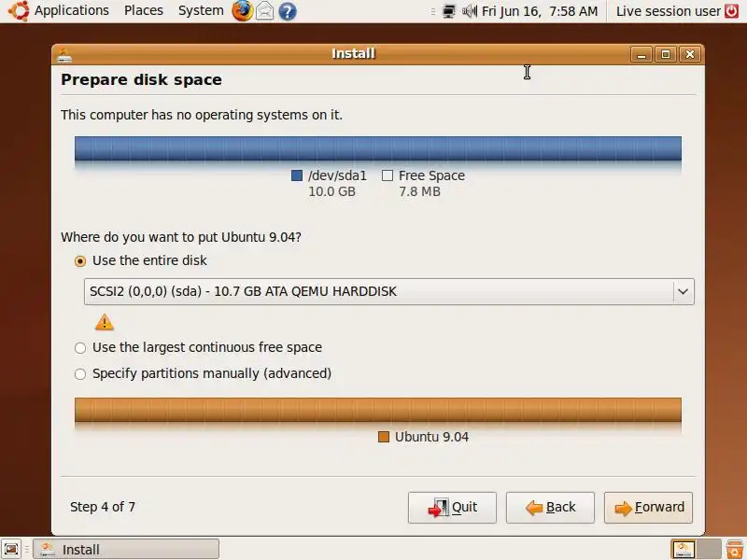Open the Ubuntu logo Applications icon

click(x=19, y=10)
